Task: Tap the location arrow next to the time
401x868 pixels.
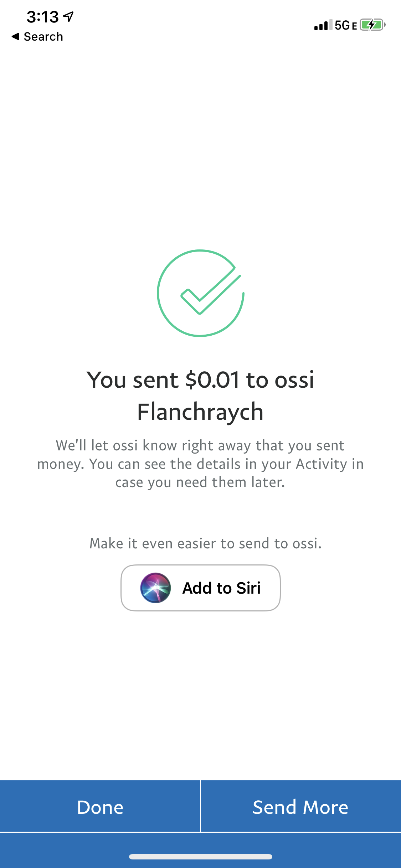Action: (x=68, y=16)
